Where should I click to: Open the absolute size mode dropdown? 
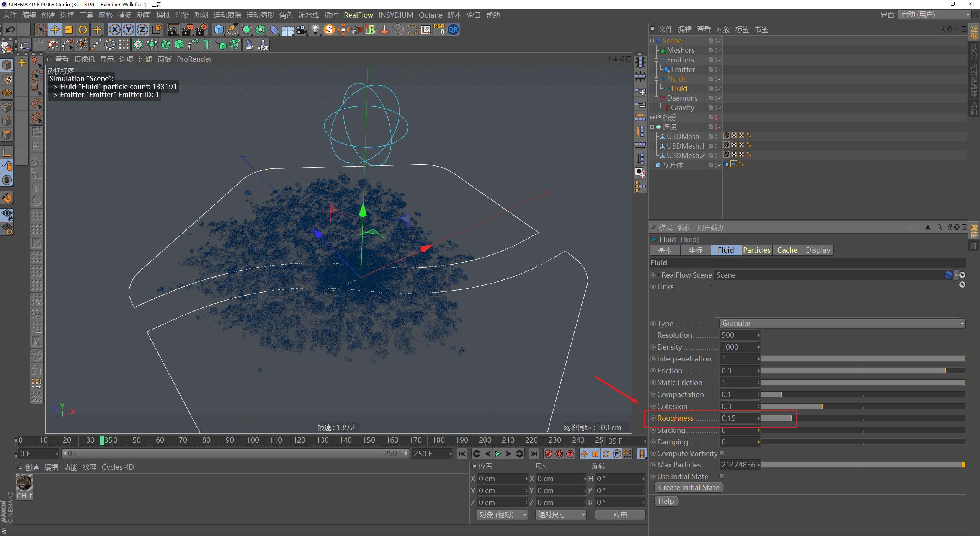point(560,515)
